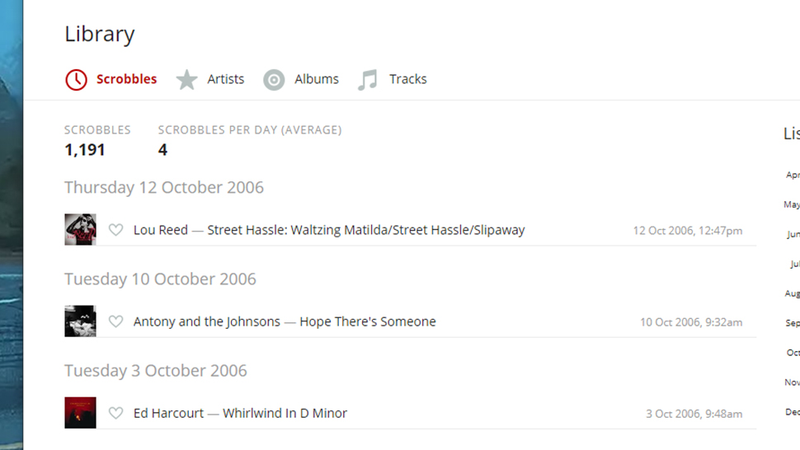Click the Artists star icon

187,80
